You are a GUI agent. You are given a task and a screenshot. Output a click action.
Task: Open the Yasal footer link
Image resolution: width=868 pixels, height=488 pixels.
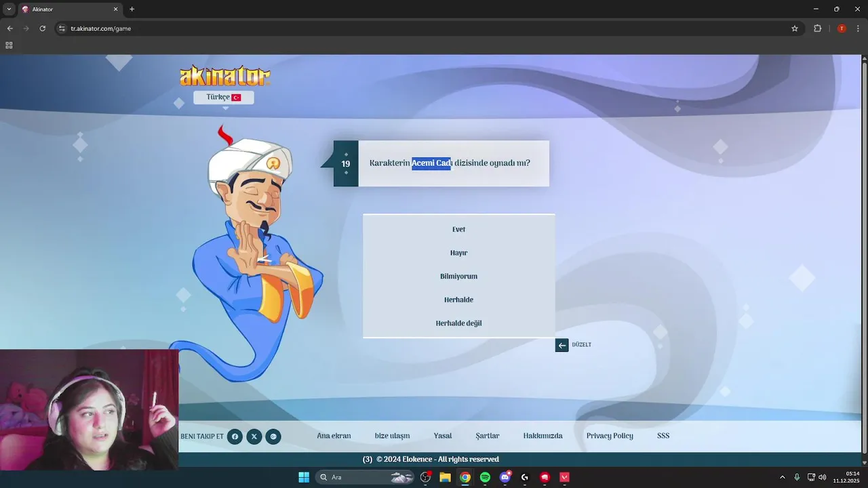click(x=443, y=436)
